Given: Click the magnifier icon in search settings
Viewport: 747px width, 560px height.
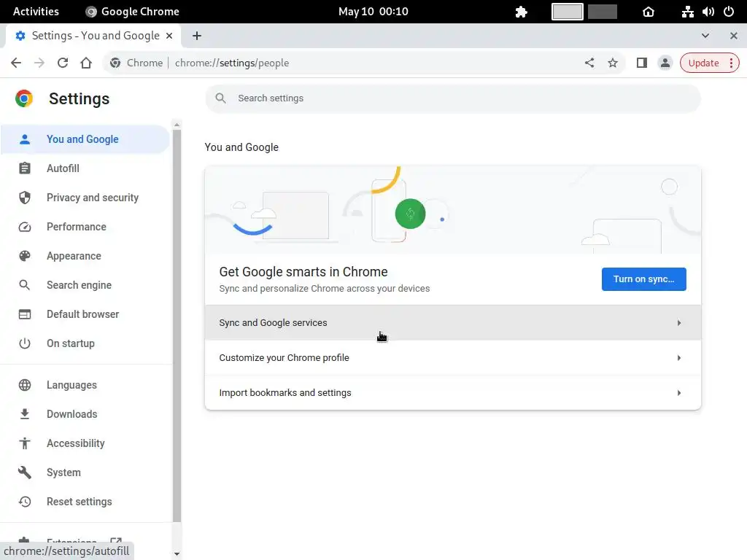Looking at the screenshot, I should [x=220, y=98].
